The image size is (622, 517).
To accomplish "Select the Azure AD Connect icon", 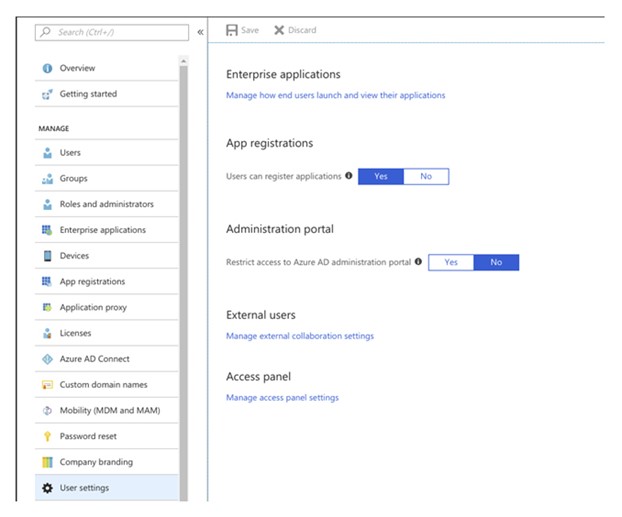I will point(47,359).
